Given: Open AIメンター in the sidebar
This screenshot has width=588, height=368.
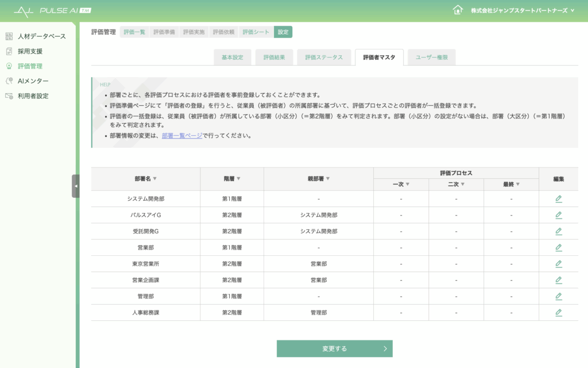Looking at the screenshot, I should click(33, 80).
